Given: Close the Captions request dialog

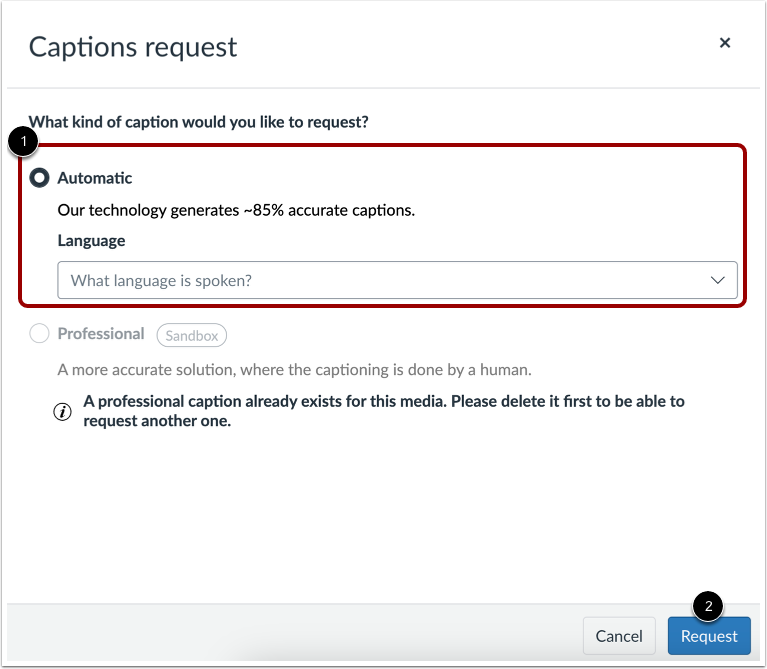Looking at the screenshot, I should [725, 43].
